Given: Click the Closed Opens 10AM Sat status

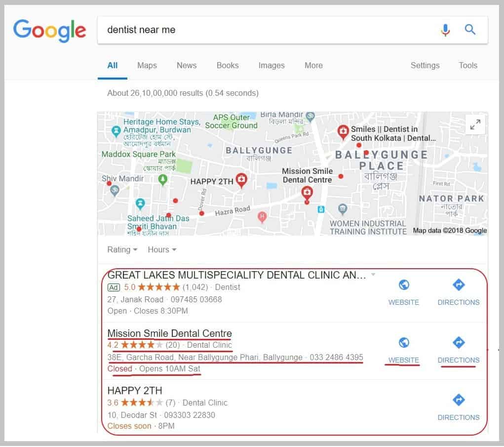Looking at the screenshot, I should click(154, 368).
